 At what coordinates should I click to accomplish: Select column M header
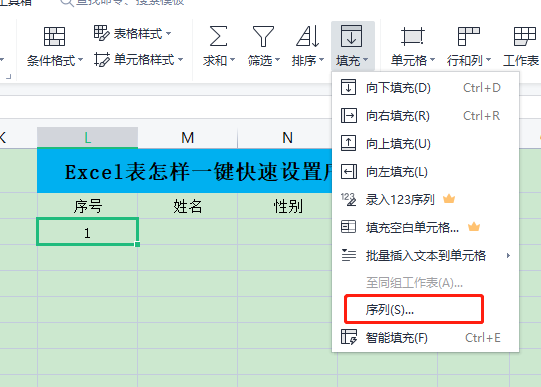point(188,138)
